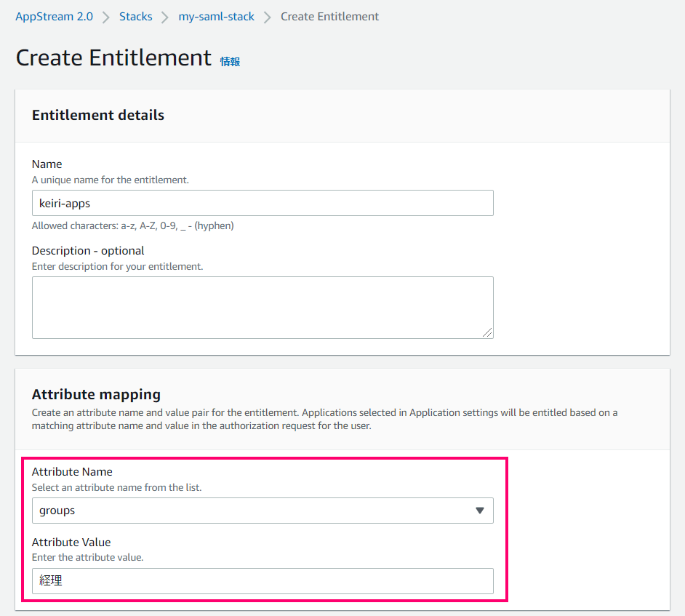
Task: Select the Attribute Value field showing 経理
Action: click(262, 580)
